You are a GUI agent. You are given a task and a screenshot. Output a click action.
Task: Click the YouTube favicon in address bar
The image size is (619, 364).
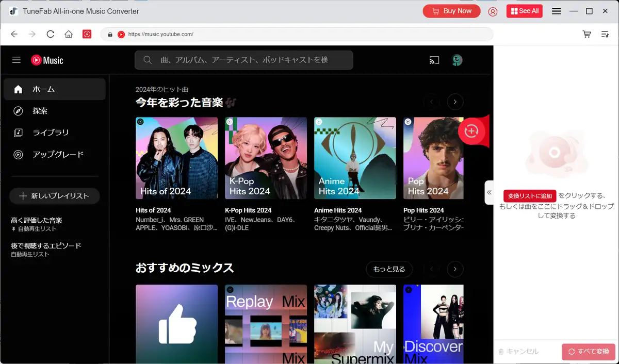click(x=121, y=35)
